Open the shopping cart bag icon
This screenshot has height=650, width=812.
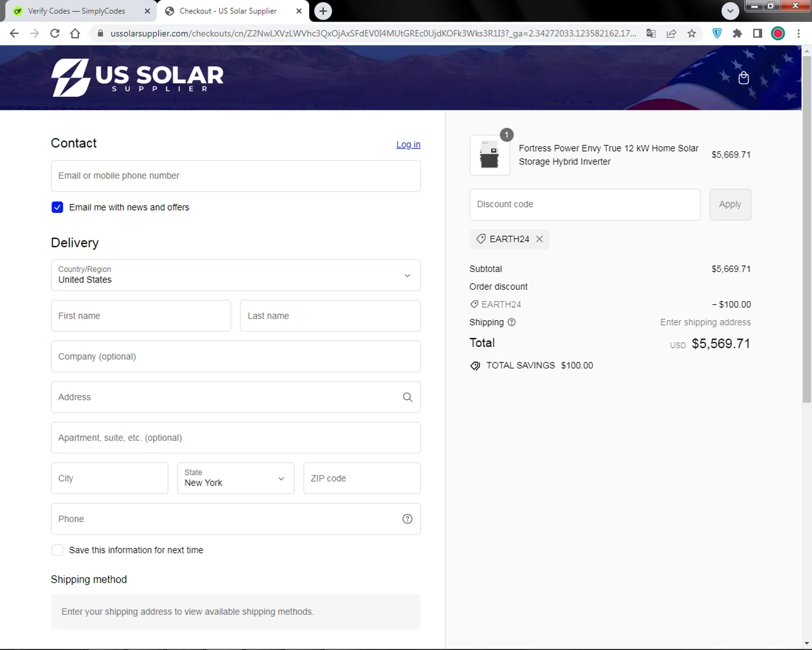(x=744, y=77)
